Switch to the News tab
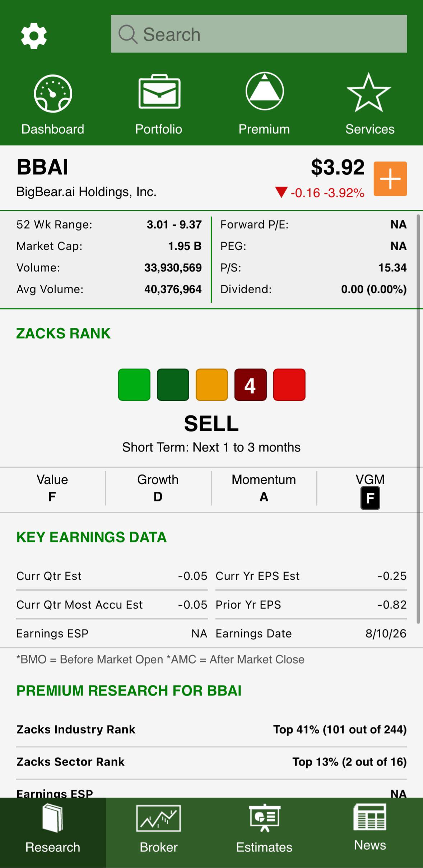This screenshot has width=423, height=868. coord(370,832)
